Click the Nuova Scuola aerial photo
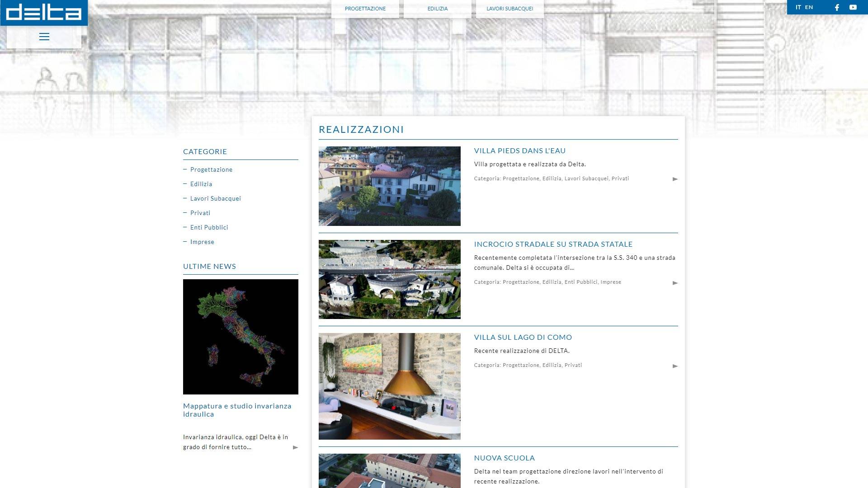Viewport: 868px width, 488px height. 390,471
